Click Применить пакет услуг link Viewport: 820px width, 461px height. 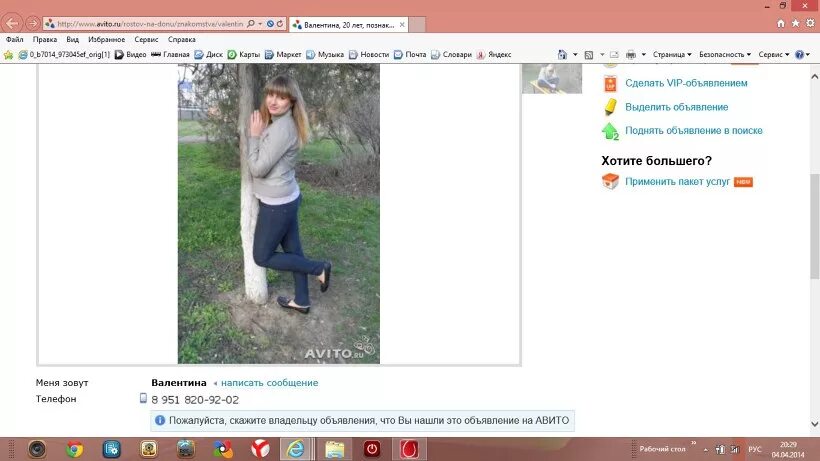point(677,182)
